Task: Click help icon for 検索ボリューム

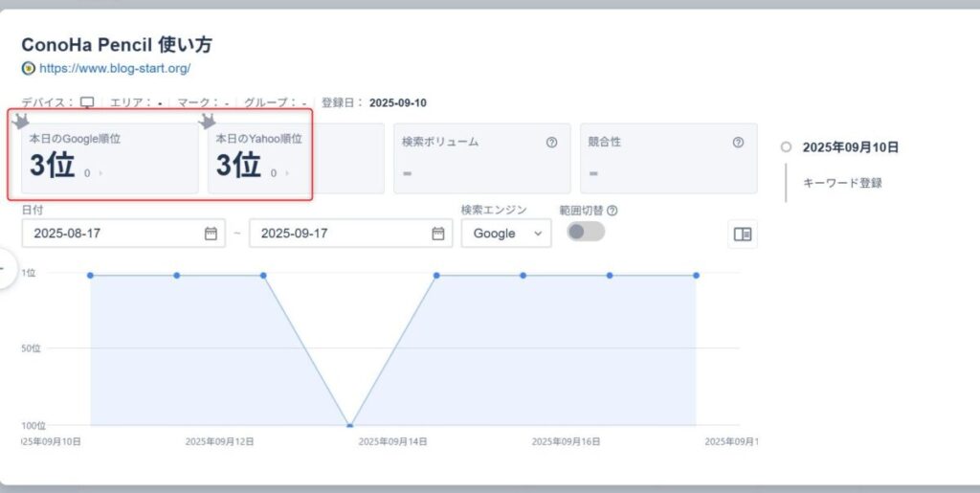Action: [x=551, y=142]
